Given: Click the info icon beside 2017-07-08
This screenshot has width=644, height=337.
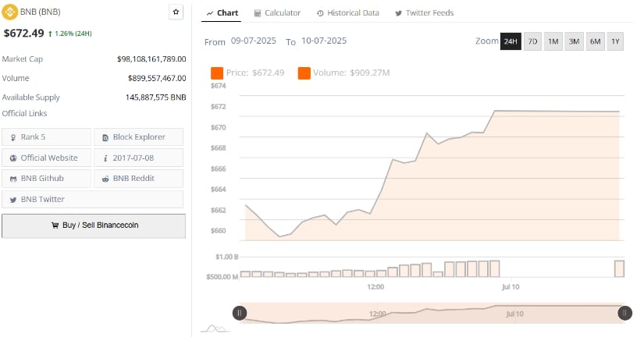Looking at the screenshot, I should point(105,158).
